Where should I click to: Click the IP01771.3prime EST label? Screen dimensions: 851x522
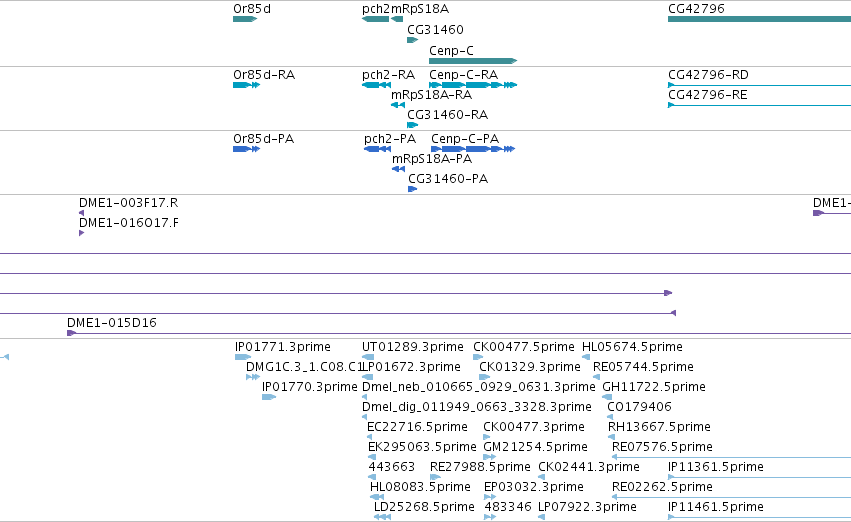pyautogui.click(x=283, y=346)
